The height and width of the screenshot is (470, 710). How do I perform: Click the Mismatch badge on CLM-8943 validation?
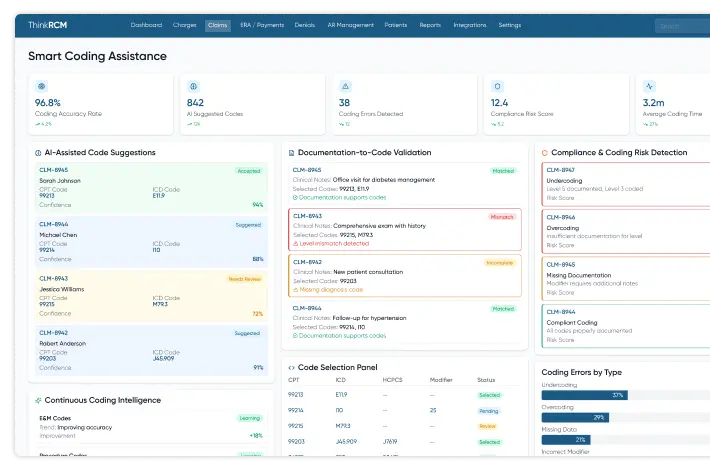(x=502, y=216)
